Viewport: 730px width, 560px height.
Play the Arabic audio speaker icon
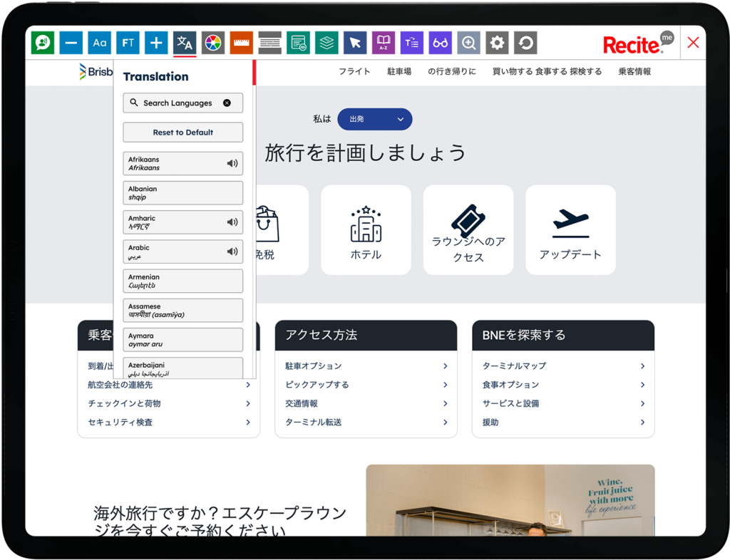[x=232, y=252]
